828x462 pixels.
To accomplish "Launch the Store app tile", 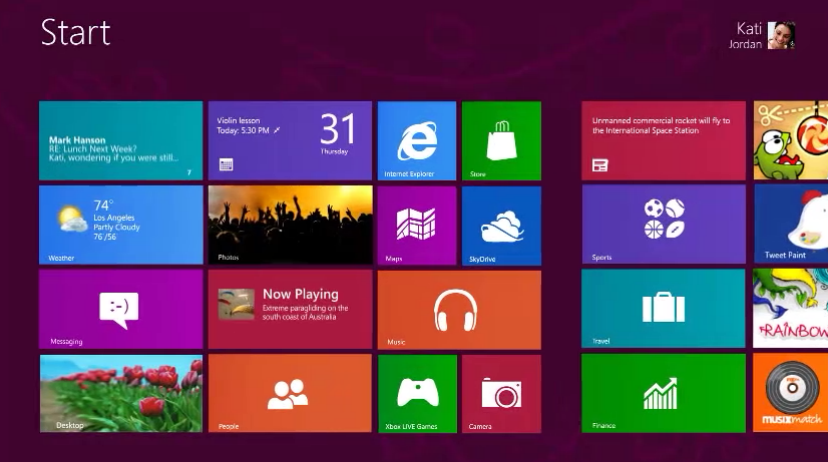I will point(501,141).
